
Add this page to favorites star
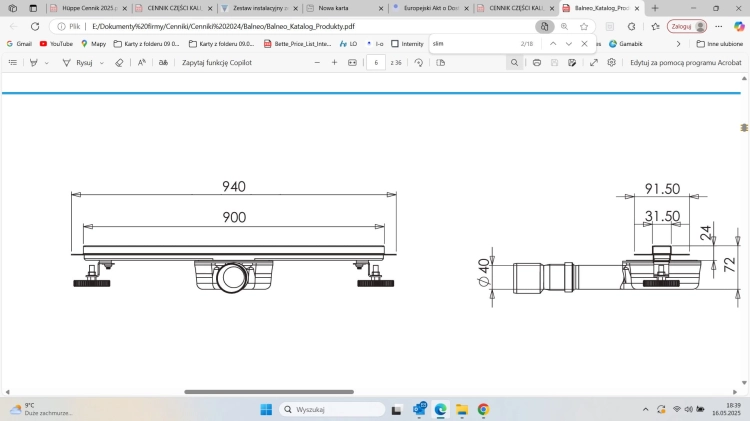(x=584, y=26)
